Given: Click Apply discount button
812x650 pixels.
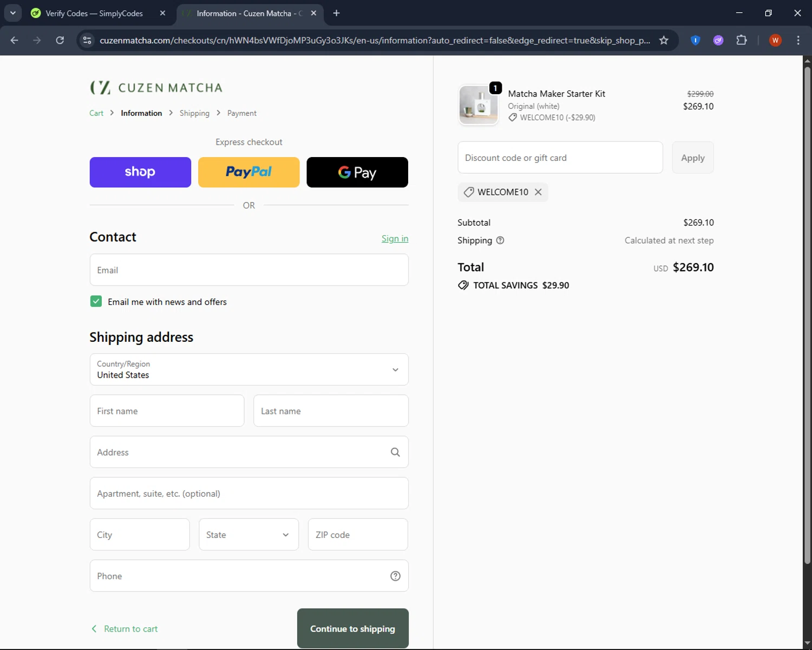Looking at the screenshot, I should pyautogui.click(x=693, y=158).
